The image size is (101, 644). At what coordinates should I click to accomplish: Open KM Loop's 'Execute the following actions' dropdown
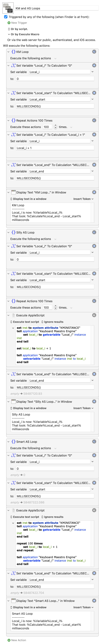coord(55,58)
